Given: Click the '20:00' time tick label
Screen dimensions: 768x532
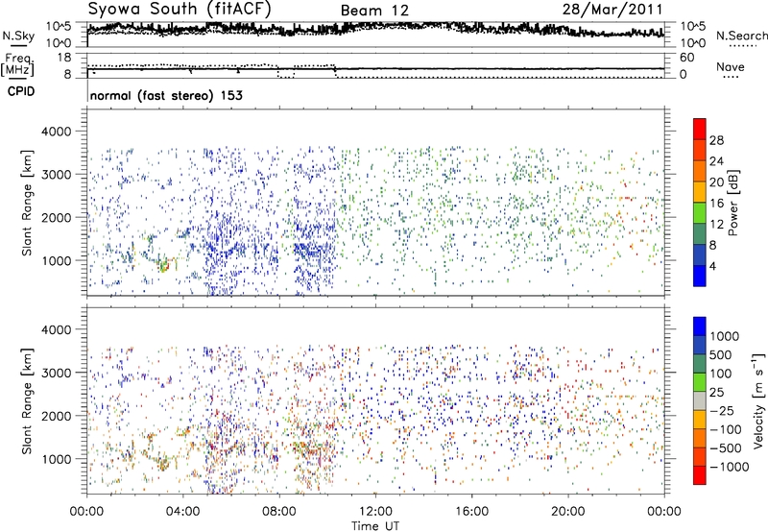Looking at the screenshot, I should (568, 512).
